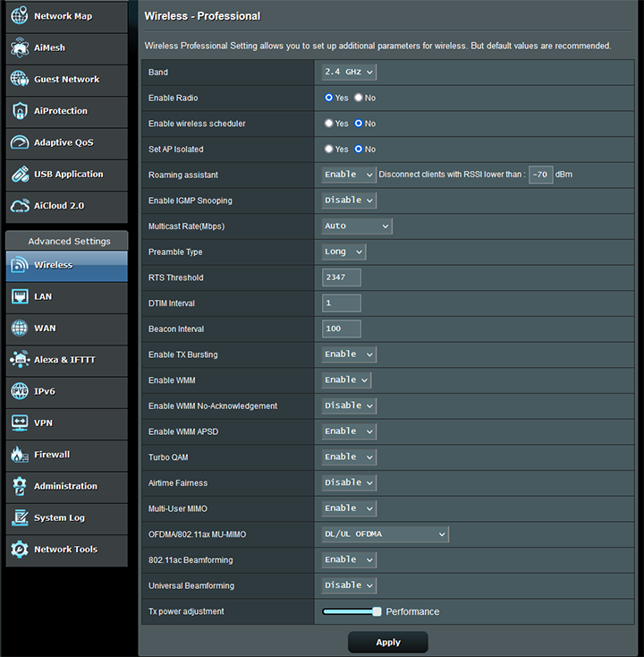Select Yes for Set AP Isolated
The width and height of the screenshot is (644, 657).
point(329,149)
